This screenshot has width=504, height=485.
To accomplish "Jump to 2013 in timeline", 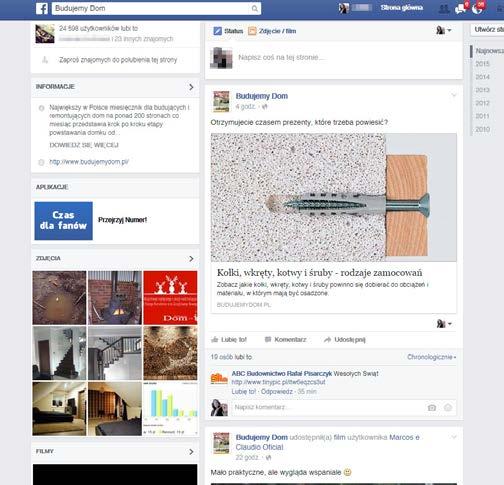I will [482, 90].
